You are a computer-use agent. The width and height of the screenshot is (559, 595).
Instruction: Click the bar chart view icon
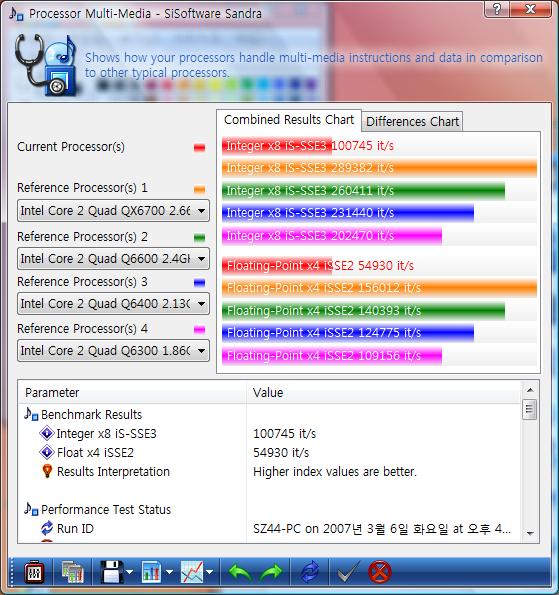[151, 572]
